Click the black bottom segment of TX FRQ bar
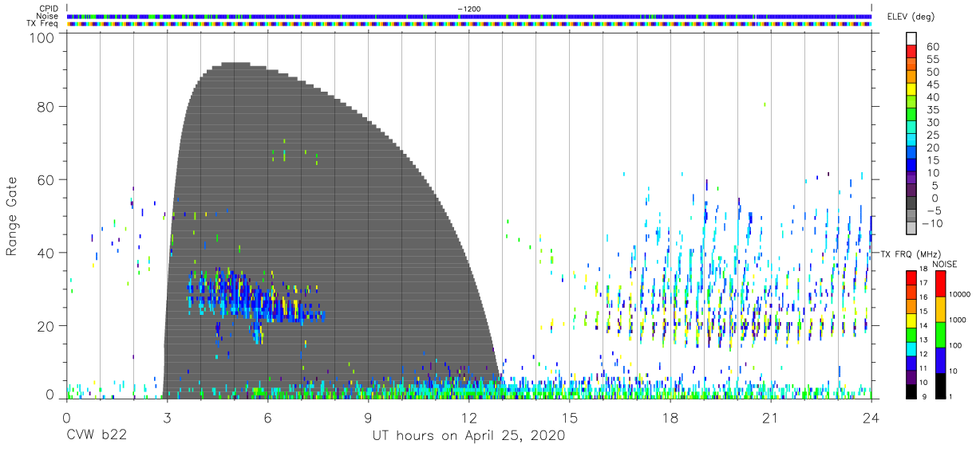 (x=912, y=390)
